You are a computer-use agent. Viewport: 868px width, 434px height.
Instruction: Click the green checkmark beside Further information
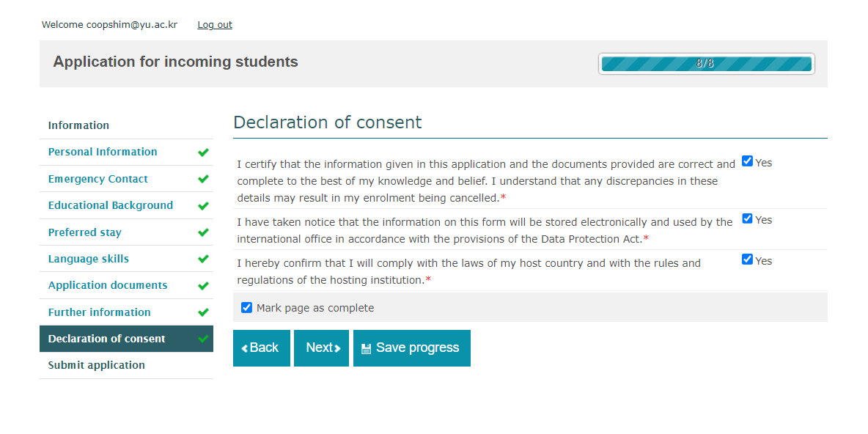click(x=203, y=312)
